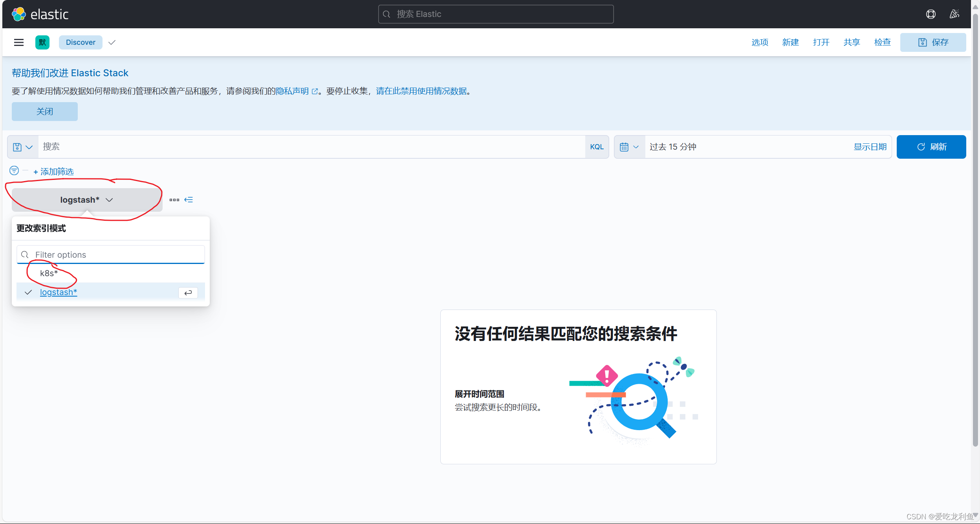Click the 更改索引模式 popover title
Viewport: 980px width, 524px height.
point(41,228)
